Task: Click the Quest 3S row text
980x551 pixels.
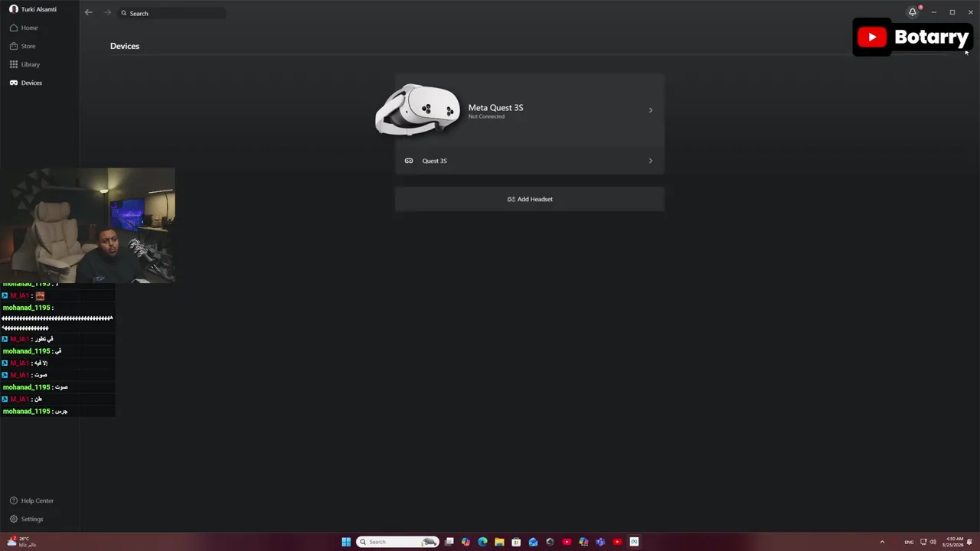Action: pos(434,161)
